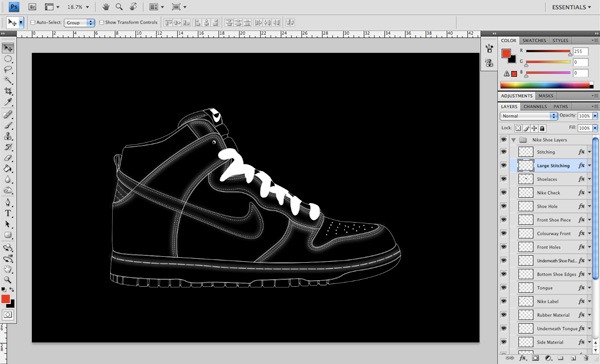Select the Eyedropper tool
This screenshot has width=600, height=364.
click(8, 102)
